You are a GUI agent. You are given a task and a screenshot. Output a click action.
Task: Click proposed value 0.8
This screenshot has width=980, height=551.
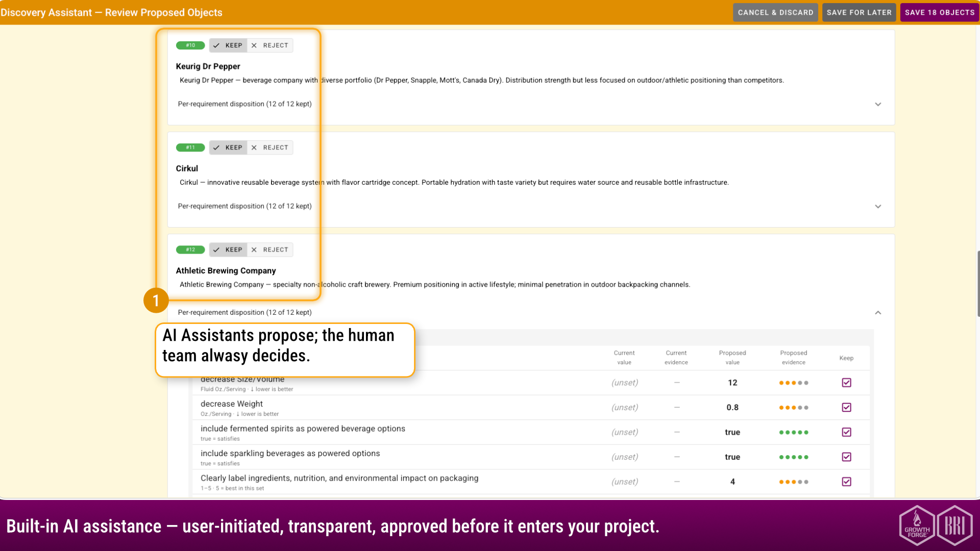click(x=732, y=407)
